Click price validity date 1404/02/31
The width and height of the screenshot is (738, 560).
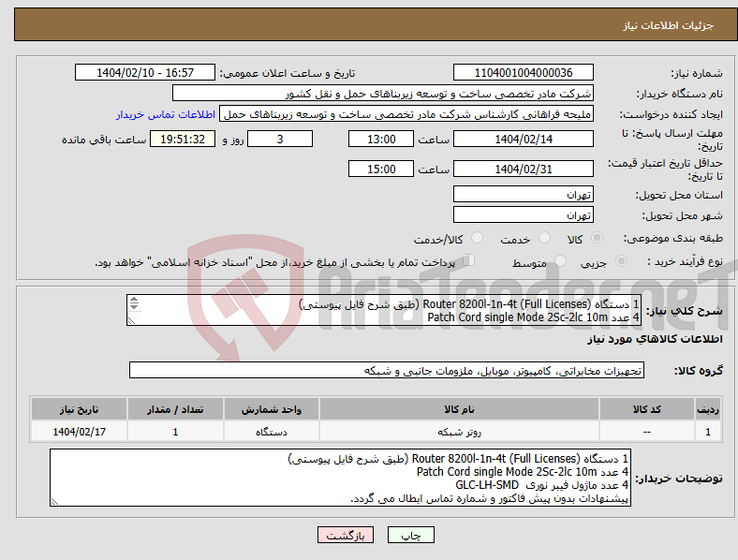pos(524,169)
